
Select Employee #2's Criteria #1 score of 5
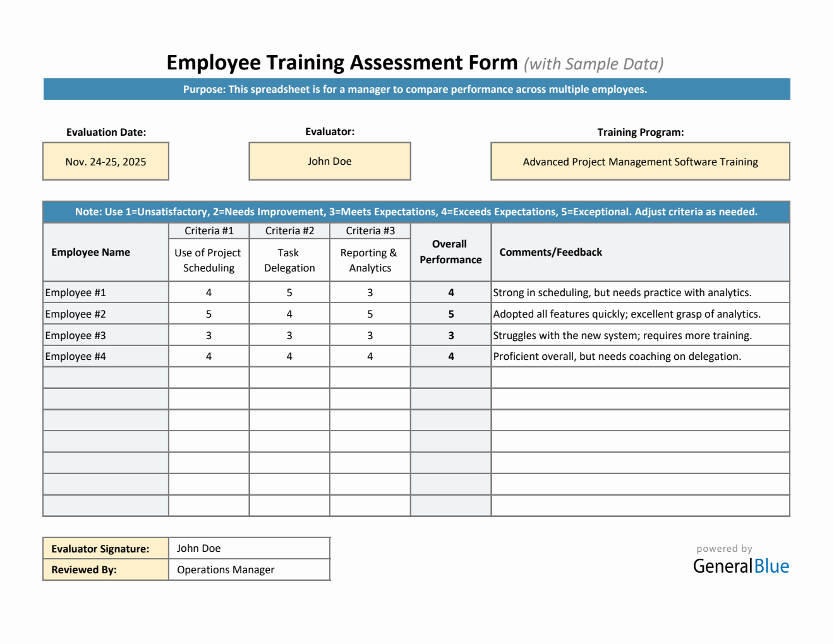click(208, 313)
